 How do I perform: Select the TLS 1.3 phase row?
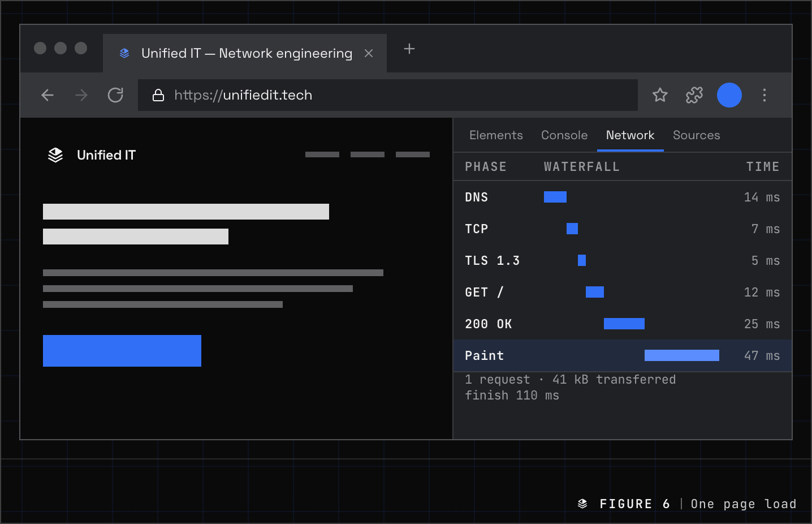(623, 260)
